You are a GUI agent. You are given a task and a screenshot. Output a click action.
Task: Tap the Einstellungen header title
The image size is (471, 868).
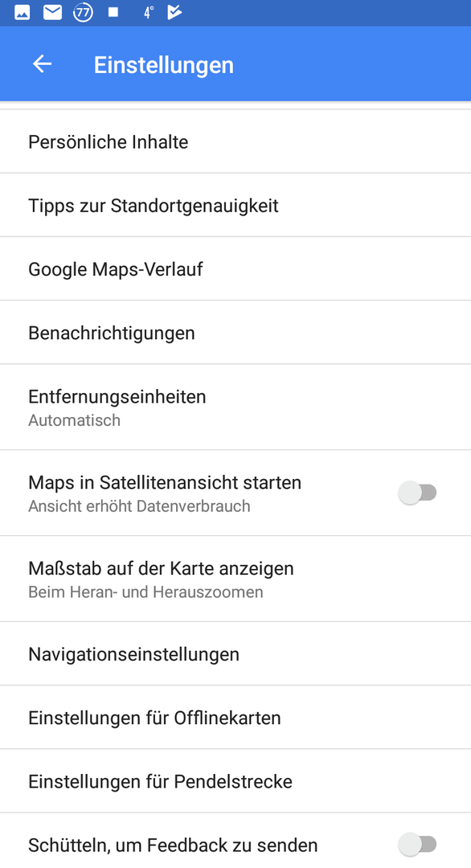click(x=164, y=65)
